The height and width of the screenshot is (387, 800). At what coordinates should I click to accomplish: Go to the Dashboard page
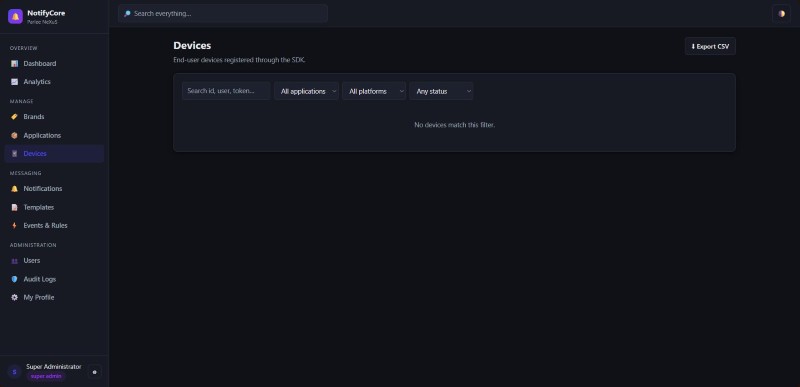pos(54,64)
